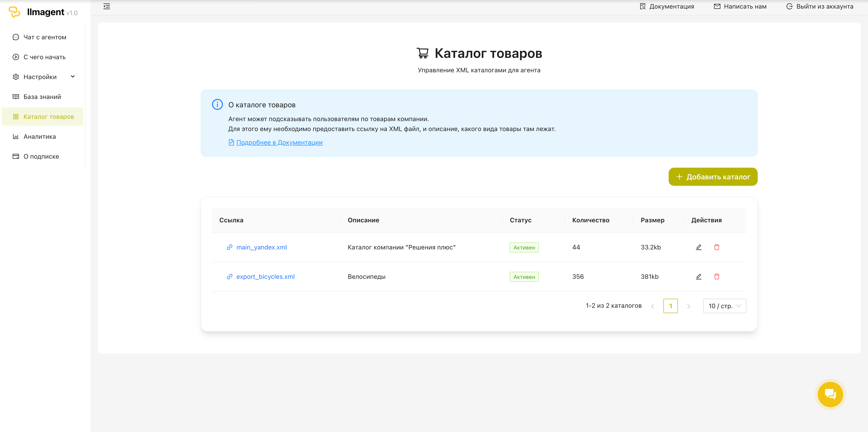Open Чат с агентом in the sidebar
The image size is (868, 432).
[x=45, y=37]
